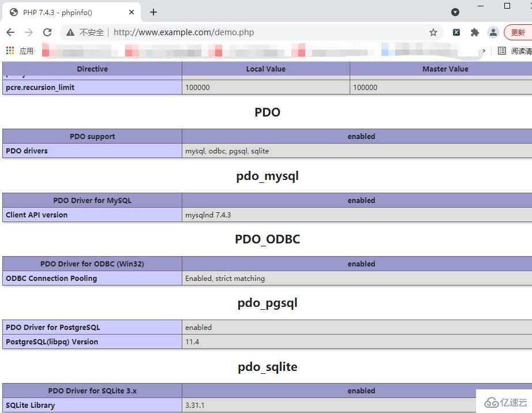532x413 pixels.
Task: Click the favicon on the phpinfo tab
Action: tap(14, 12)
